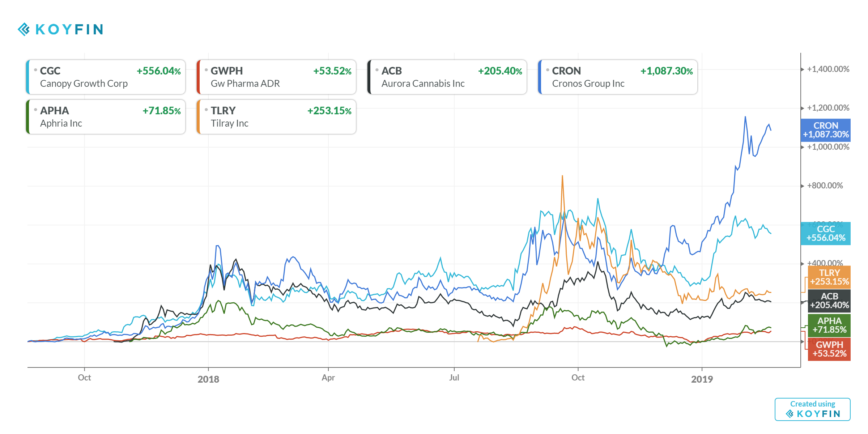Click the gray dot beside CGC ticker

point(35,70)
